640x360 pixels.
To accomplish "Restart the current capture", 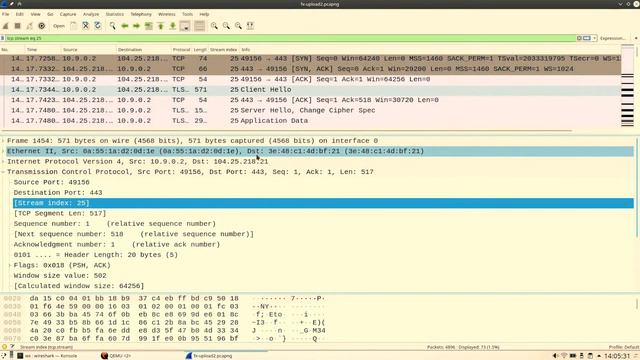I will (x=29, y=26).
